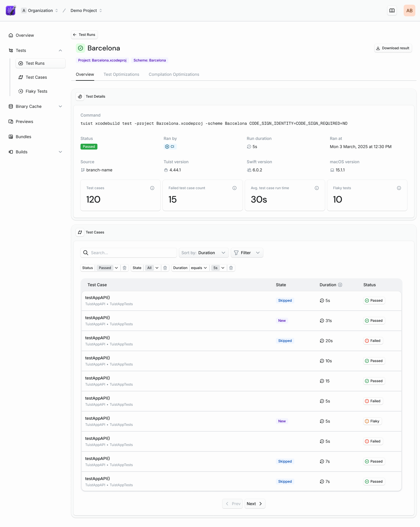The height and width of the screenshot is (527, 420).
Task: Click the Bundles sidebar icon
Action: 11,137
